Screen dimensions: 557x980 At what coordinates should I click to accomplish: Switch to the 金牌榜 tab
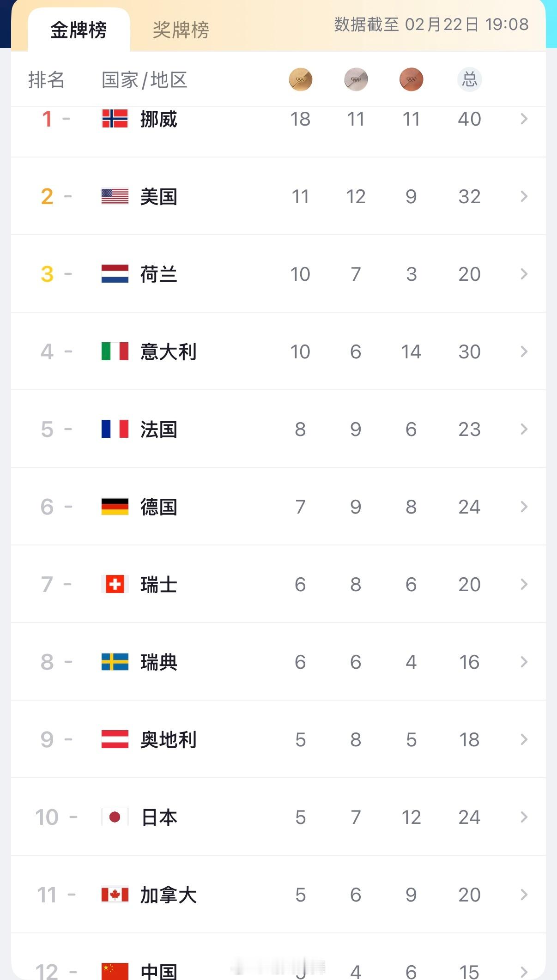pos(79,30)
